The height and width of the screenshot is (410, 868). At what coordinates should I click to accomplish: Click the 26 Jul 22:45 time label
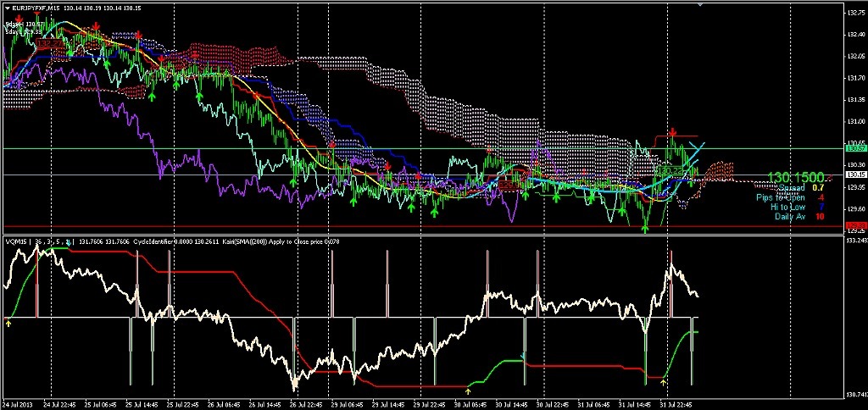pos(307,404)
